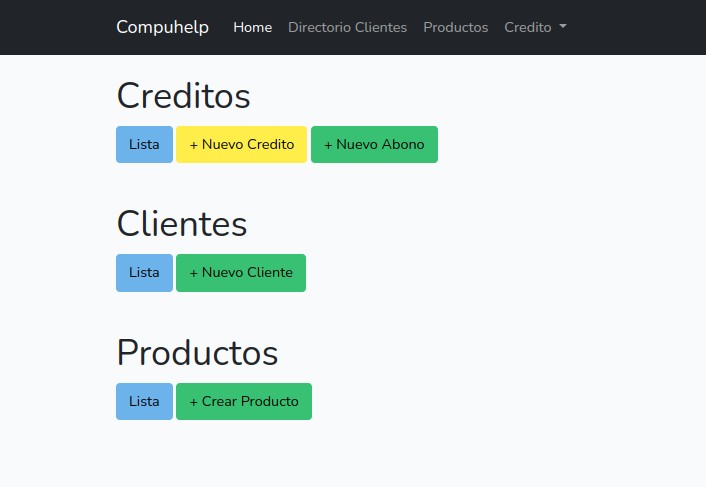The image size is (706, 487).
Task: Open Lista under the Creditos section
Action: (x=144, y=144)
